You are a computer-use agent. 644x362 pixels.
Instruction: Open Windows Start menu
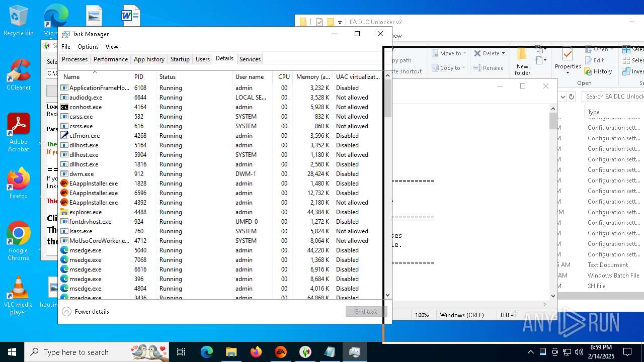(12, 352)
